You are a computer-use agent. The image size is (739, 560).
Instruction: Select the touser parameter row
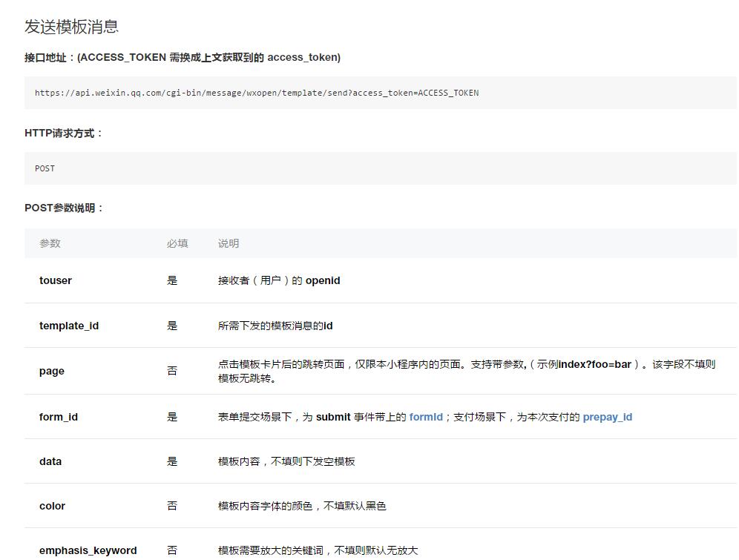pos(297,280)
